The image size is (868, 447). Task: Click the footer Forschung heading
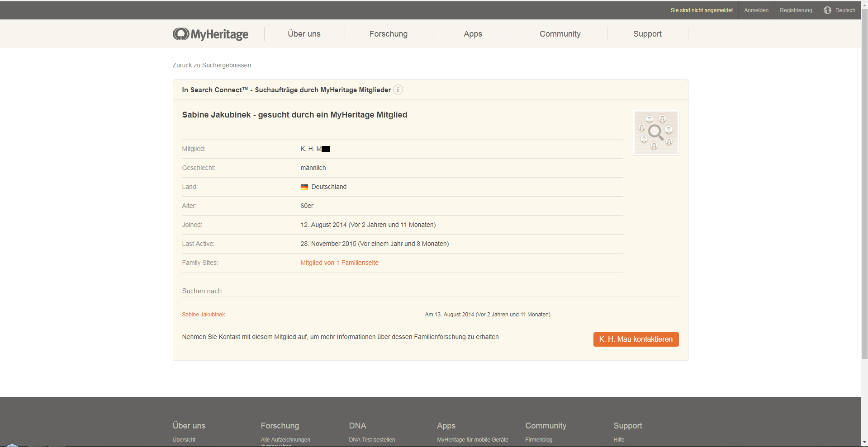pyautogui.click(x=280, y=426)
